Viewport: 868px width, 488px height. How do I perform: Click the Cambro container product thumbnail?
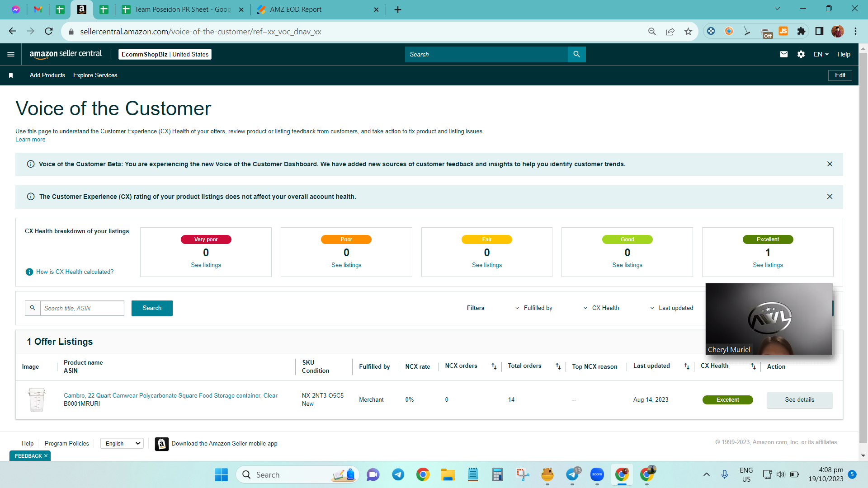[x=37, y=400]
